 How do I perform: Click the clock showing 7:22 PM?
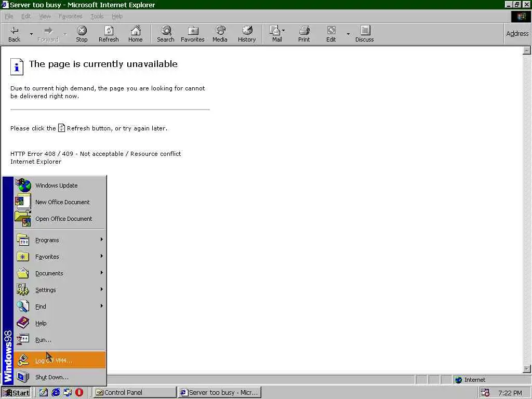click(510, 393)
